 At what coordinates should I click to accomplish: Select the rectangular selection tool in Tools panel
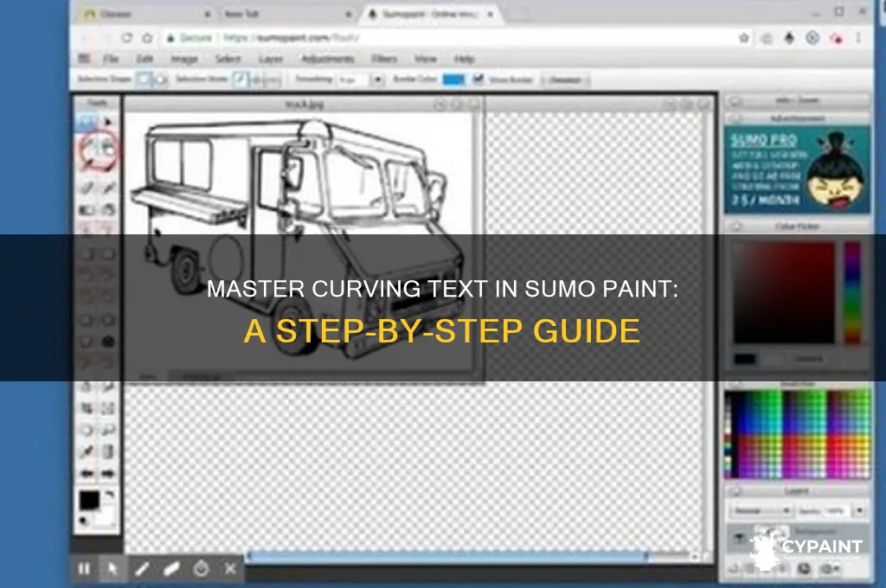87,121
